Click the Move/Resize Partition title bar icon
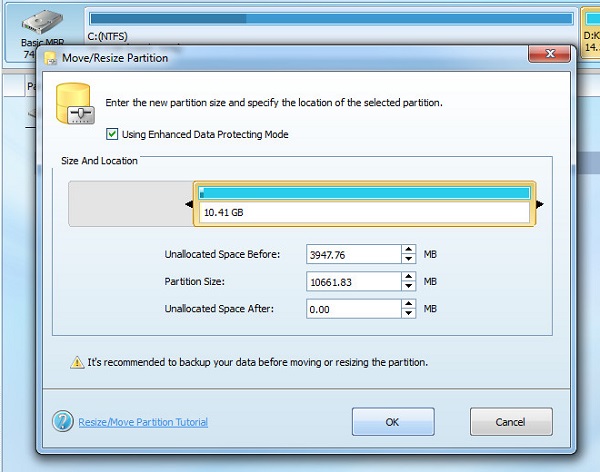This screenshot has height=472, width=600. 49,58
